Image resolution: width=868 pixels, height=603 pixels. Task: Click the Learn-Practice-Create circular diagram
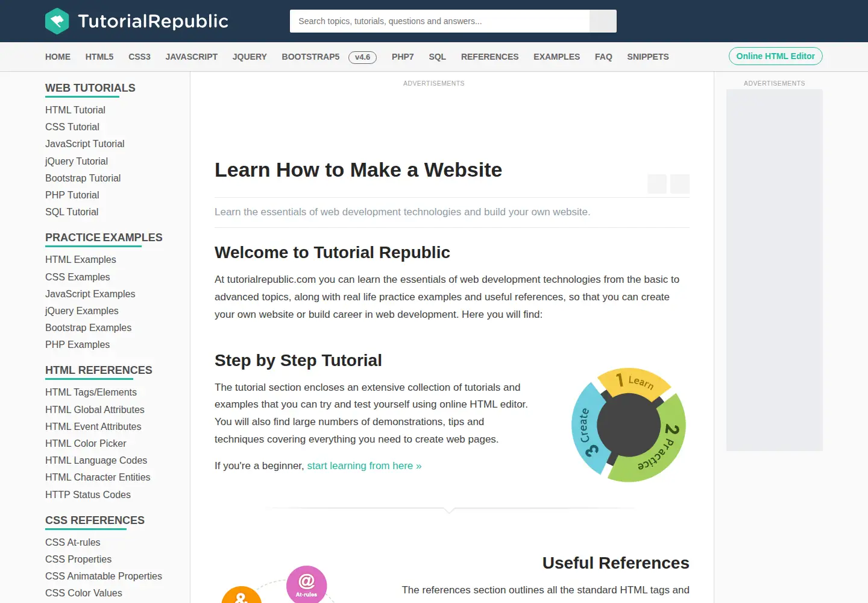coord(629,425)
